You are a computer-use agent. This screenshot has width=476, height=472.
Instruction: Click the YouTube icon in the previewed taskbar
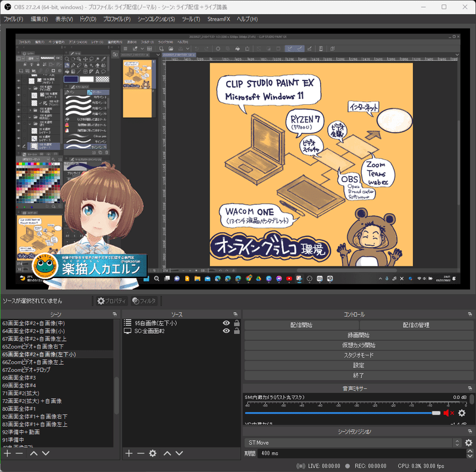(289, 279)
